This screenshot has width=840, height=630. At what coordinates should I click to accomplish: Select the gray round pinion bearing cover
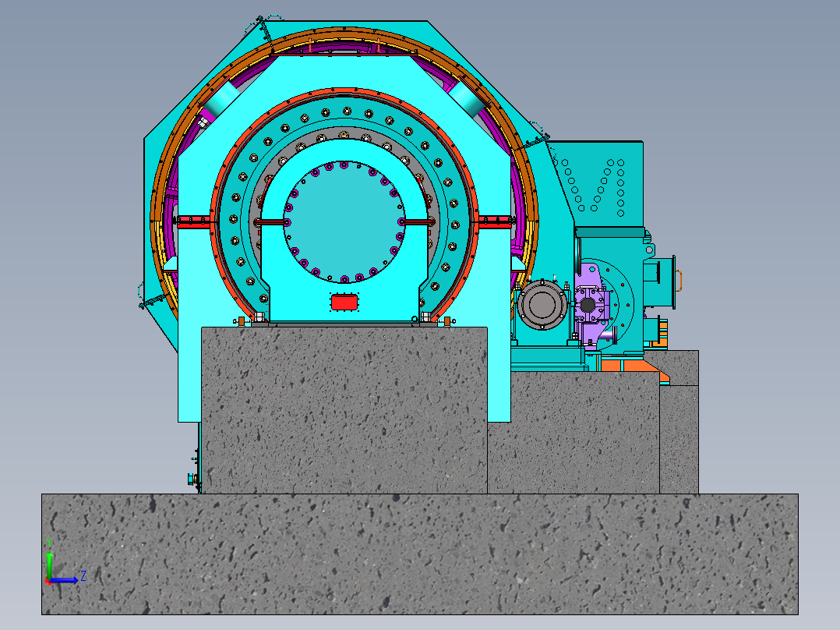tap(542, 305)
